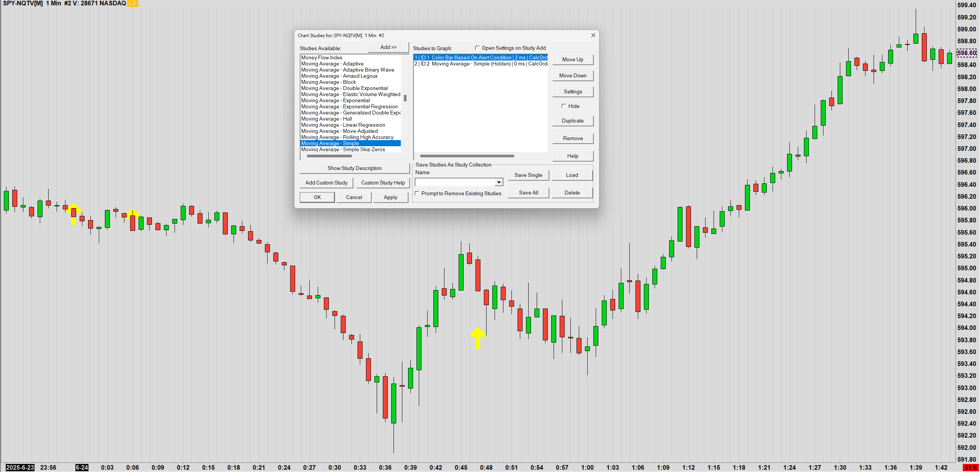Click the Move Down button
980x472 pixels.
click(572, 75)
